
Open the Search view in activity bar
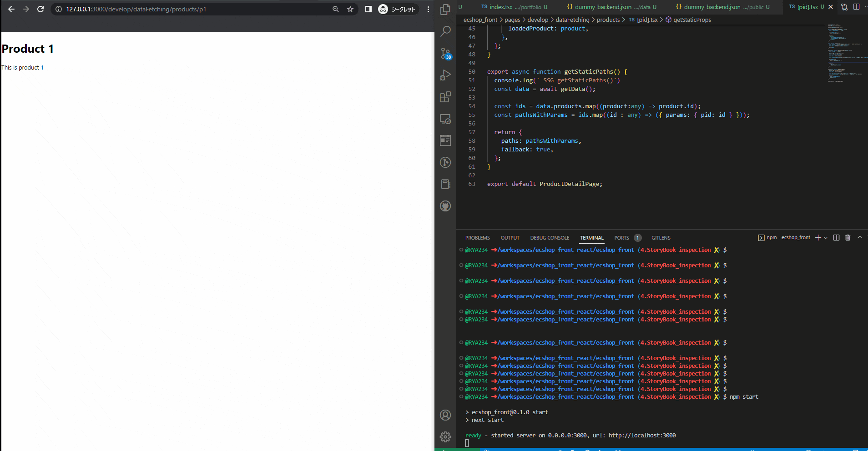pos(445,31)
